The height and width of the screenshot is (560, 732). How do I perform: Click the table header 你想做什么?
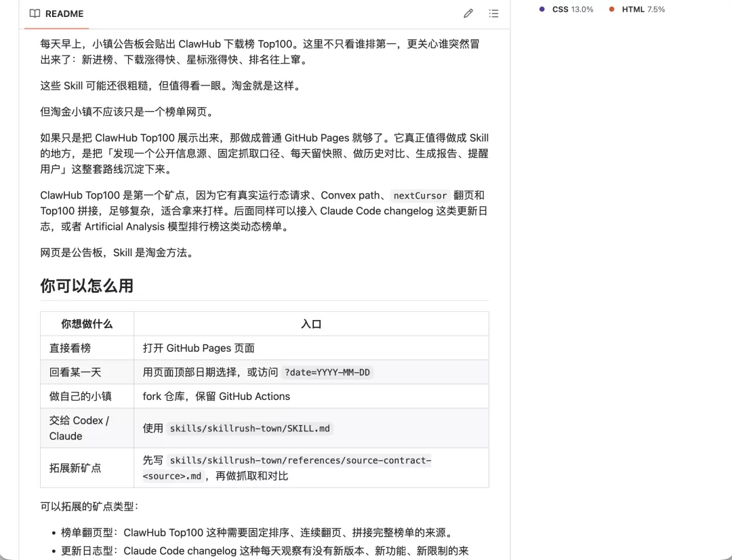87,323
